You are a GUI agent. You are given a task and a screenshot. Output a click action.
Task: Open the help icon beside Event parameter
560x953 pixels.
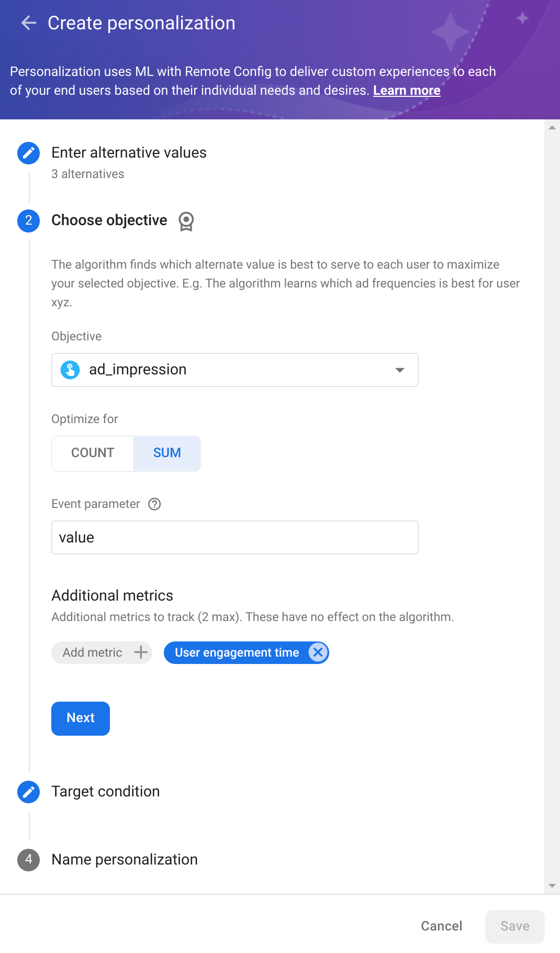click(x=154, y=504)
